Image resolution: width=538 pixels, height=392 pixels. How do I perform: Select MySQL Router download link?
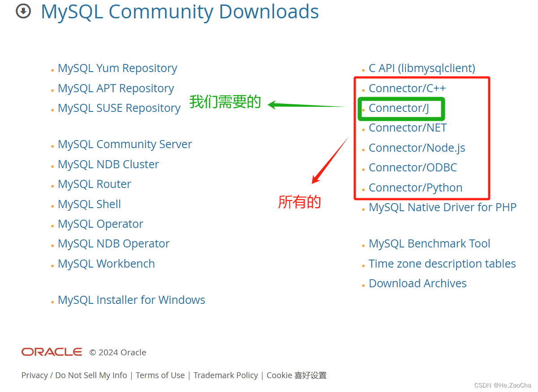click(95, 184)
